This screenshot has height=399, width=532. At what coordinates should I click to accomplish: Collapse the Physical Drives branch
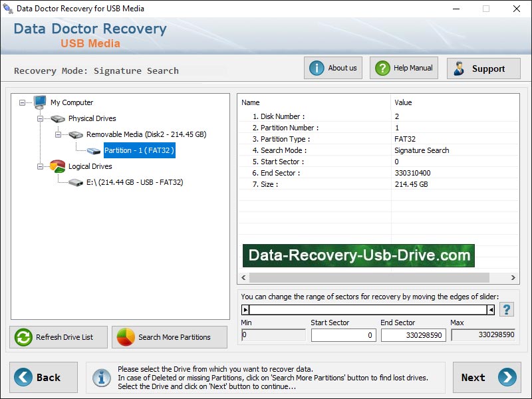[x=41, y=118]
